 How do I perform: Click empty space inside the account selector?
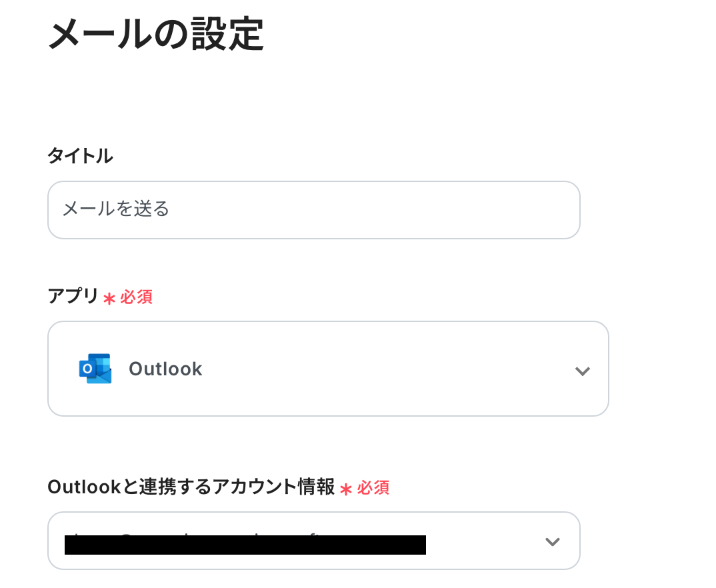click(x=484, y=541)
